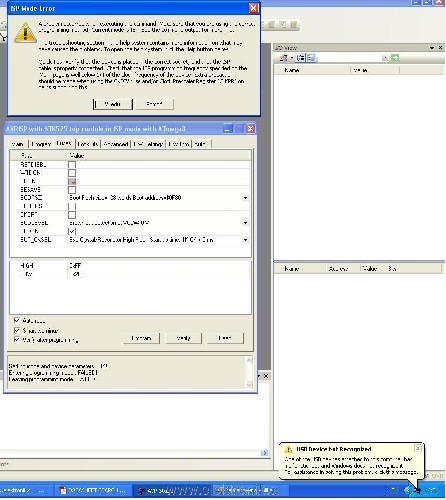This screenshot has width=446, height=500.
Task: Open the PDF document taskbar item
Action: pyautogui.click(x=93, y=490)
